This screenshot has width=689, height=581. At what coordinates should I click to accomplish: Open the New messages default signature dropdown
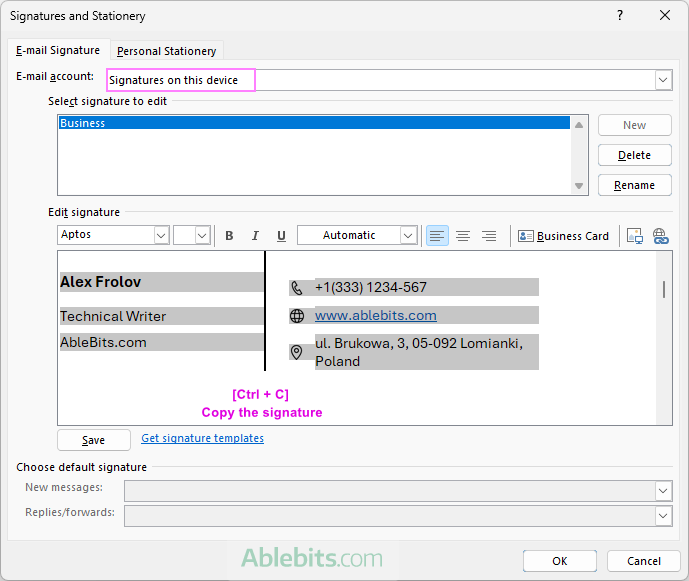point(664,491)
